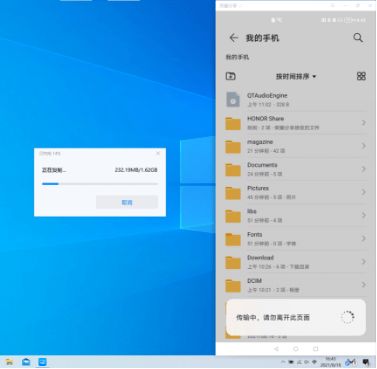The image size is (377, 369).
Task: Expand the DCIM row chevron
Action: [363, 285]
